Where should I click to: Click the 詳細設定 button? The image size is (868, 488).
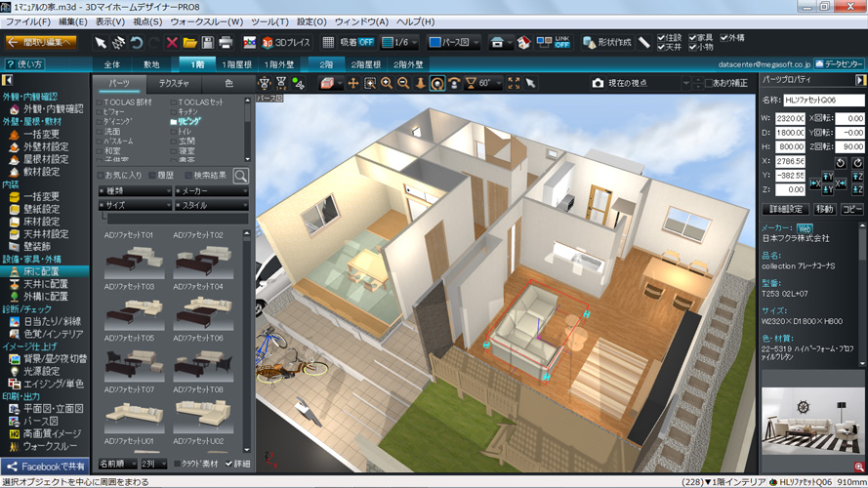click(785, 209)
